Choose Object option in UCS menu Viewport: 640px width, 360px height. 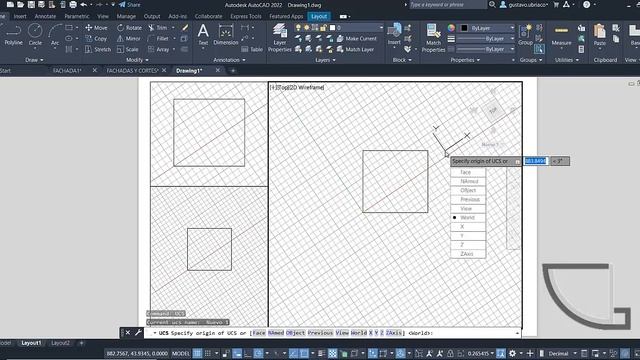click(x=468, y=190)
